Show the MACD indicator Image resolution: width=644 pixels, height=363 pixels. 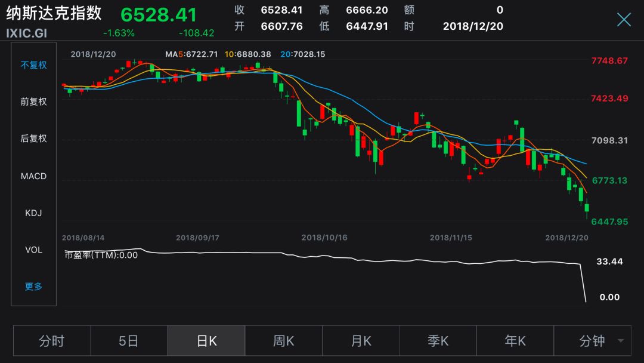[33, 176]
